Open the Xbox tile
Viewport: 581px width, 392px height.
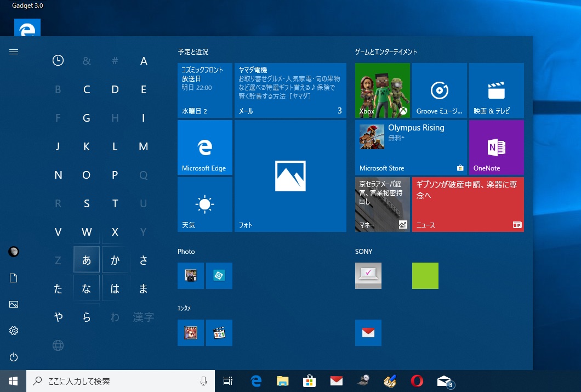coord(383,90)
